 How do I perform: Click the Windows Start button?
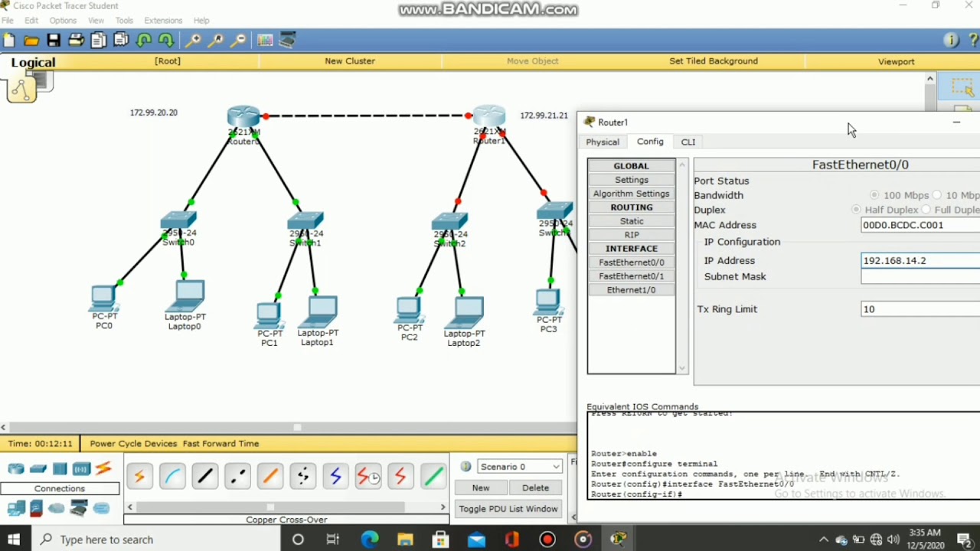click(14, 540)
